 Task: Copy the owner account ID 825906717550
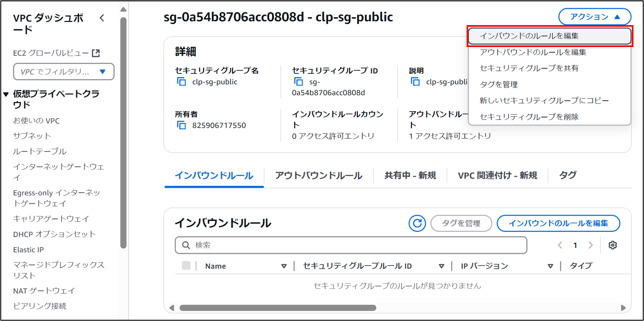[181, 126]
